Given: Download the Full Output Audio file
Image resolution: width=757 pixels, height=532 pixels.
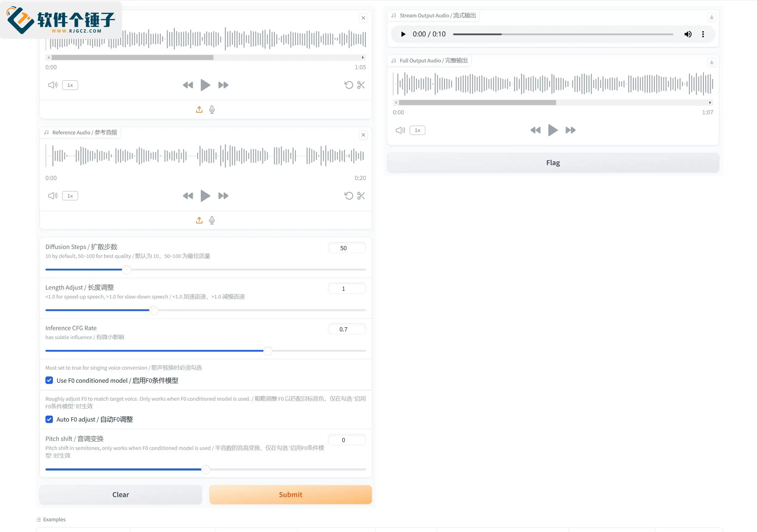Looking at the screenshot, I should click(x=712, y=62).
